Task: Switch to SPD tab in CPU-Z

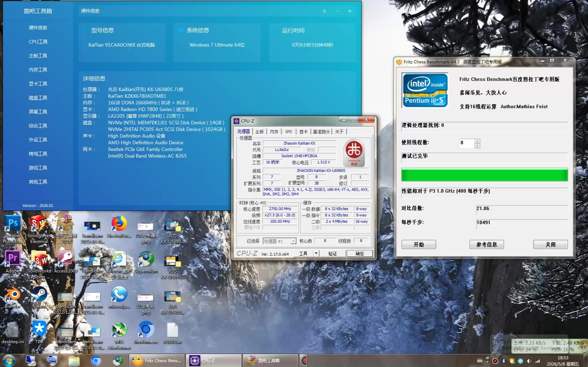Action: pyautogui.click(x=289, y=132)
